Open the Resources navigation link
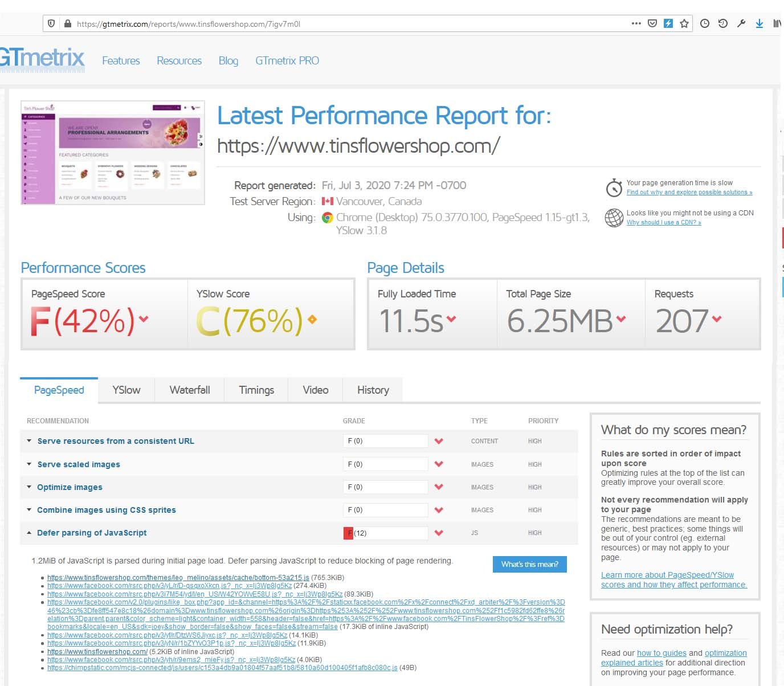784x686 pixels. [179, 60]
